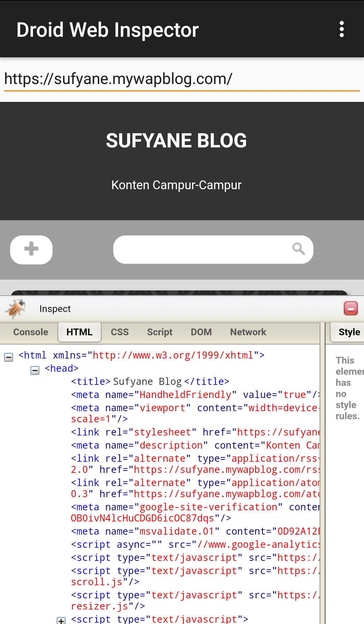This screenshot has height=624, width=364.
Task: Select the script ending in scroll.js
Action: [x=195, y=576]
